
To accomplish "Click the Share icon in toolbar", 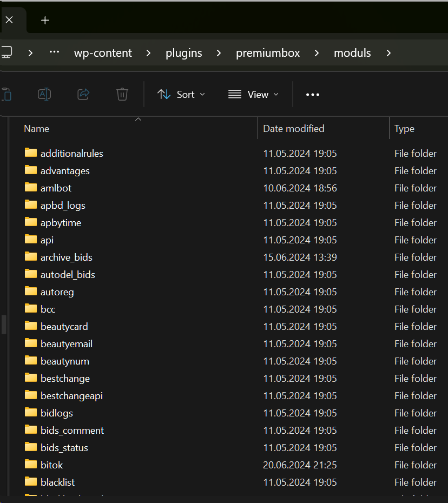I will pyautogui.click(x=83, y=94).
